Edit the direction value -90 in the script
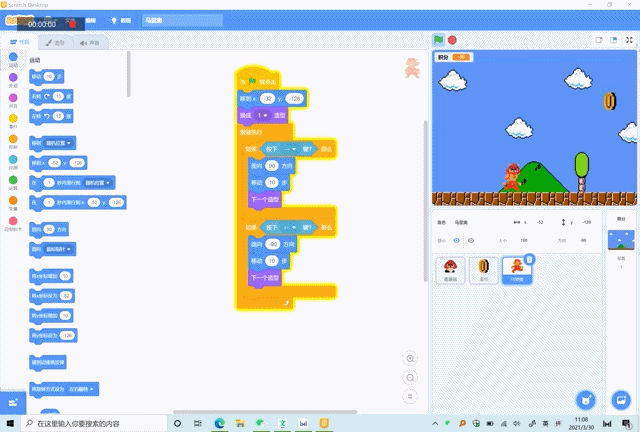 click(273, 244)
